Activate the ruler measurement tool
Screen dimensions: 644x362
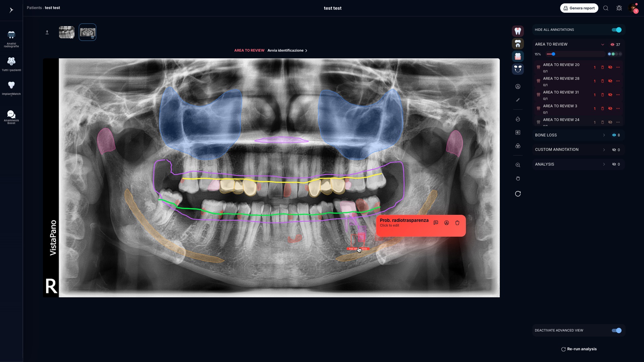pyautogui.click(x=518, y=100)
